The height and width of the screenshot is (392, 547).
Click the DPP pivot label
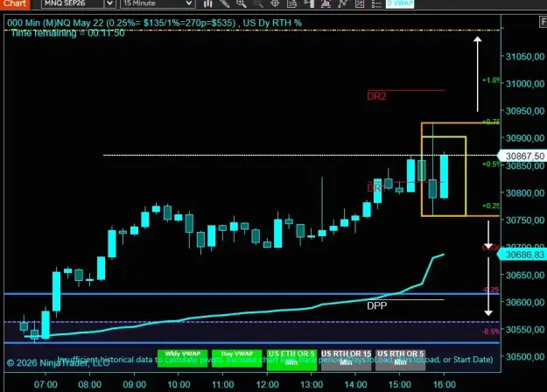click(376, 306)
